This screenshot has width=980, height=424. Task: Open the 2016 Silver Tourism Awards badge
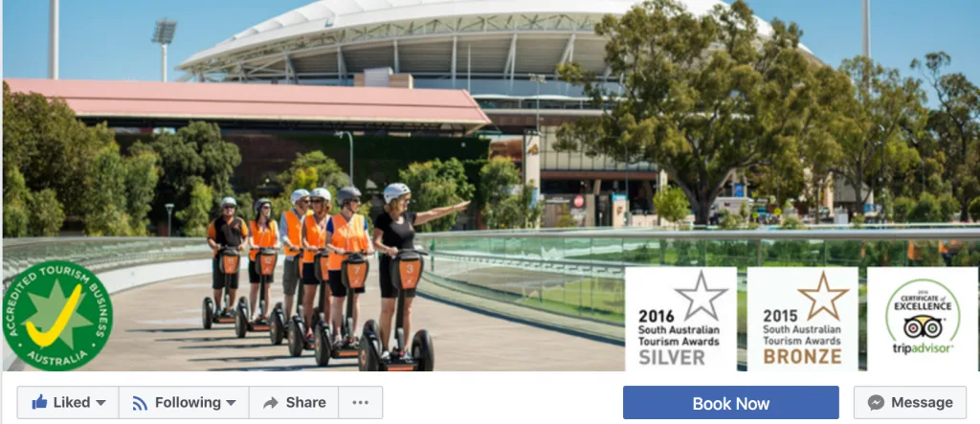click(680, 319)
